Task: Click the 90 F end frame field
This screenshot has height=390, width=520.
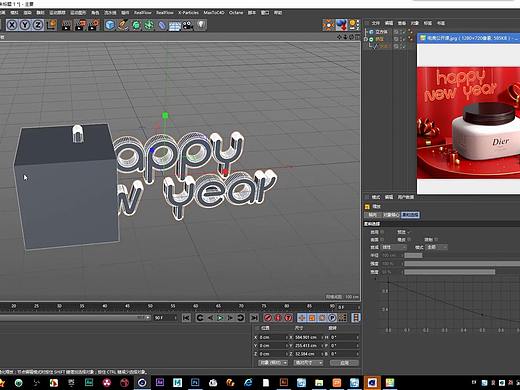Action: click(x=165, y=318)
